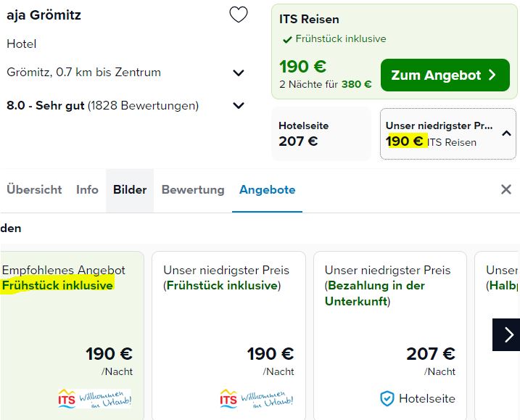Open the Bilder tab
520x420 pixels.
pyautogui.click(x=130, y=190)
